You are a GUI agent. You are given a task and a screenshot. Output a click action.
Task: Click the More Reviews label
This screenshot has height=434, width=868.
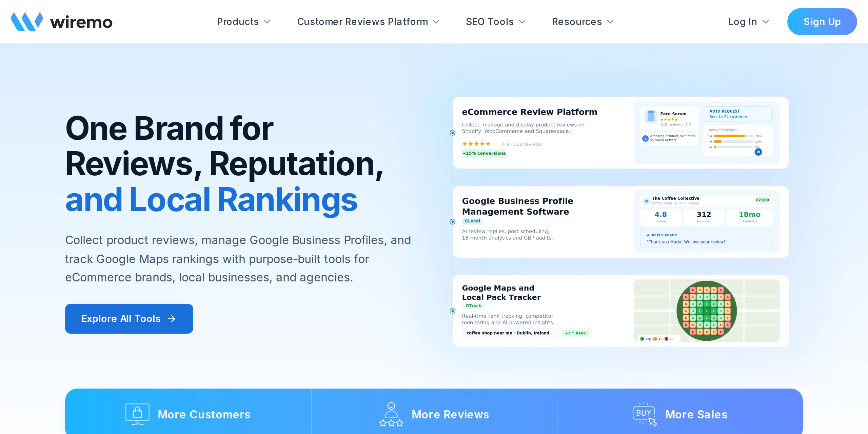coord(450,414)
